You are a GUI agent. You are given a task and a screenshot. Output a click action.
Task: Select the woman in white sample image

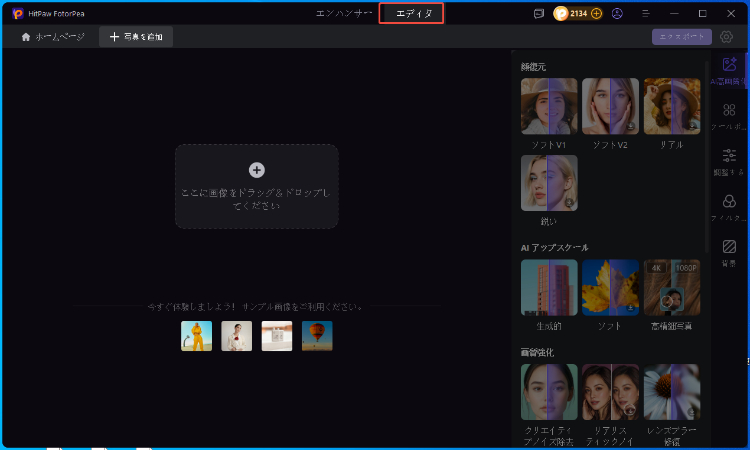pyautogui.click(x=237, y=336)
